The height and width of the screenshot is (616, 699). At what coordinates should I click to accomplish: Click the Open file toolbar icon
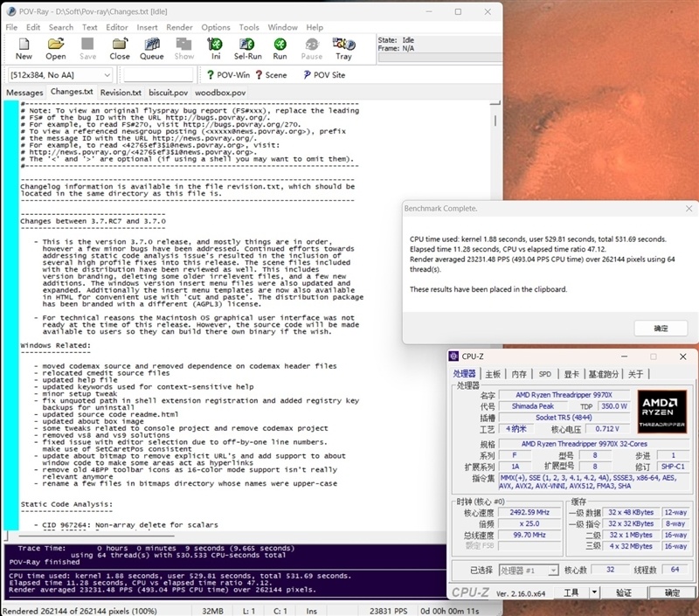pyautogui.click(x=55, y=47)
